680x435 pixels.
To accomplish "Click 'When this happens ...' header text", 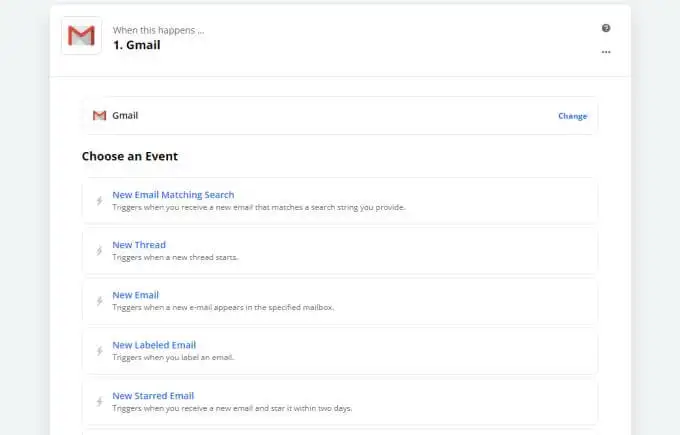I will [x=158, y=30].
